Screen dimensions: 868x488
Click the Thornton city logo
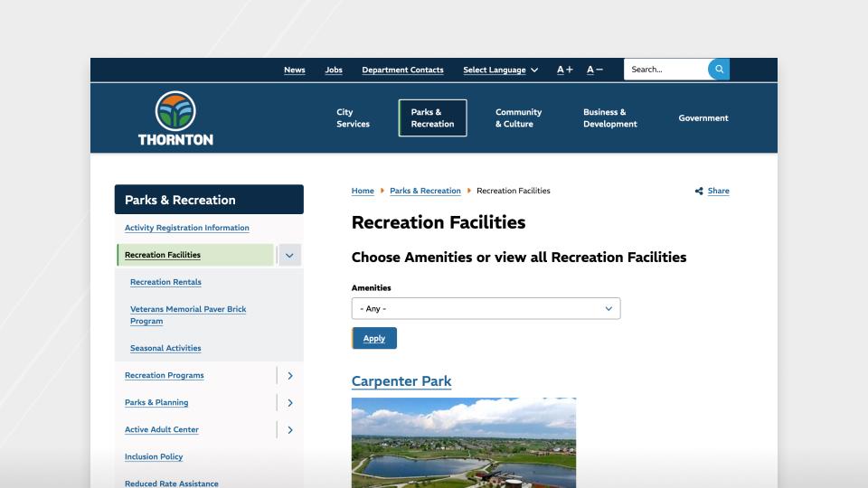175,118
